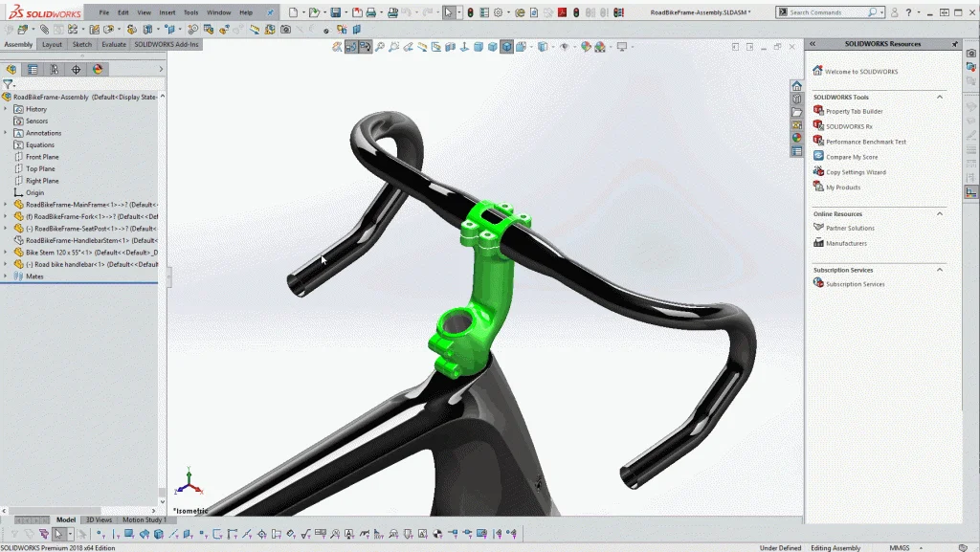Viewport: 980px width, 552px height.
Task: Click the Take Snapshot camera icon
Action: (x=285, y=29)
